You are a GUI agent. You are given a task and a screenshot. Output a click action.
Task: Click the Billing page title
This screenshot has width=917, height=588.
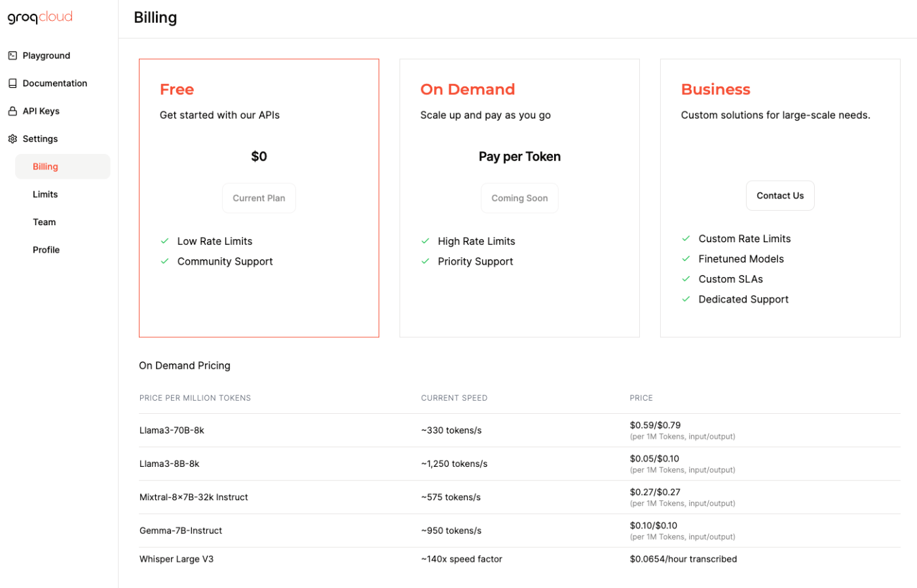click(155, 18)
